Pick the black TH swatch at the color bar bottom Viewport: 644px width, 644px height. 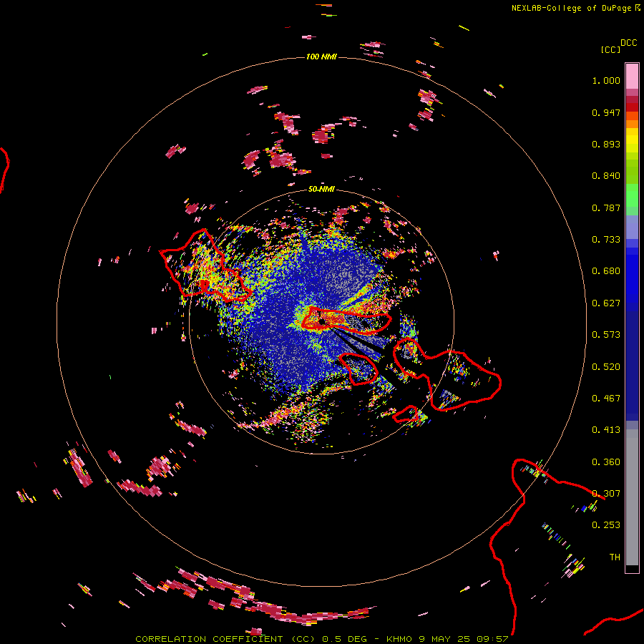coord(632,569)
